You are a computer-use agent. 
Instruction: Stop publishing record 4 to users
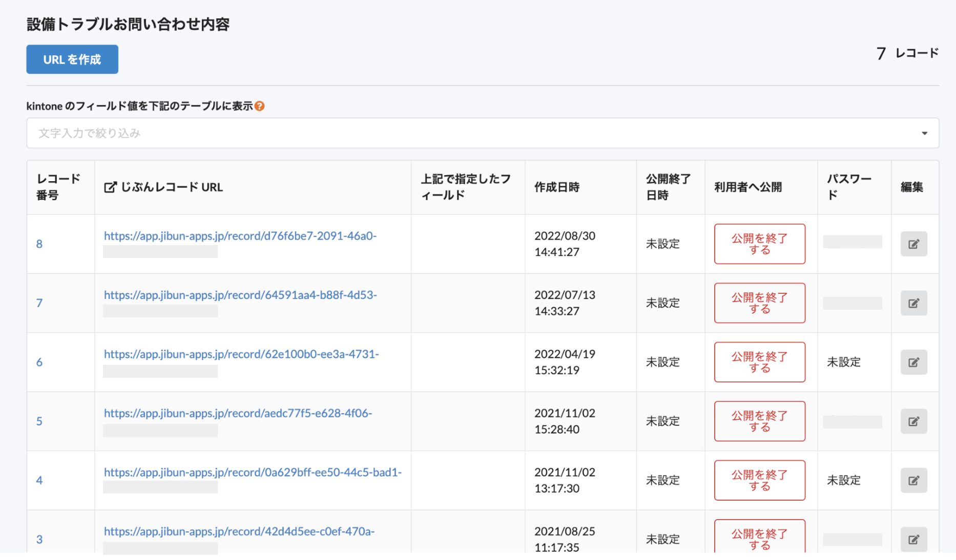pos(759,481)
